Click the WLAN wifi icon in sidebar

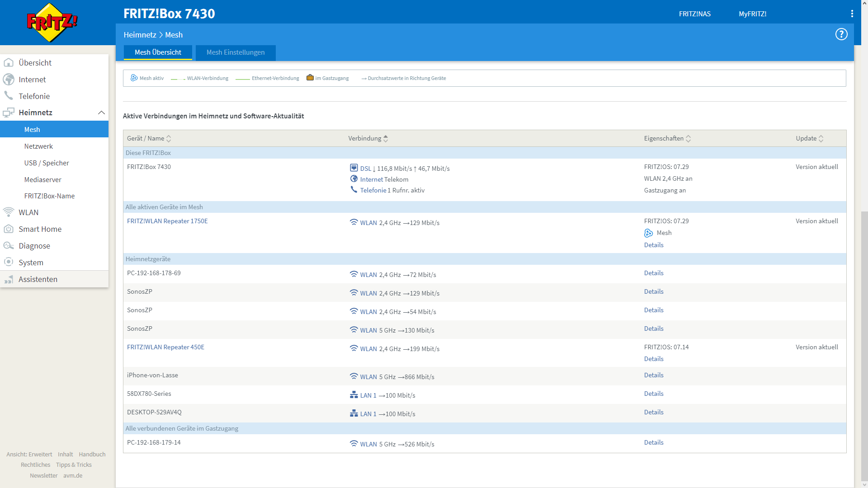(x=9, y=212)
